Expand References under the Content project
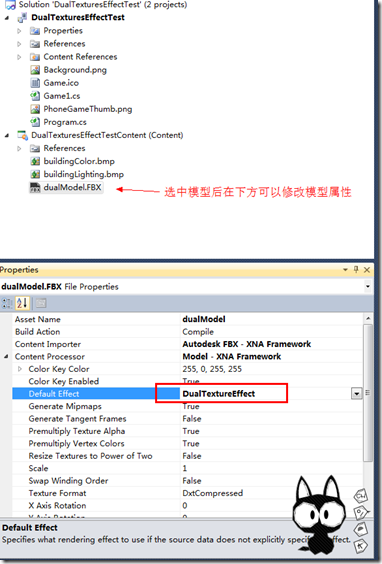The height and width of the screenshot is (564, 382). click(x=19, y=148)
